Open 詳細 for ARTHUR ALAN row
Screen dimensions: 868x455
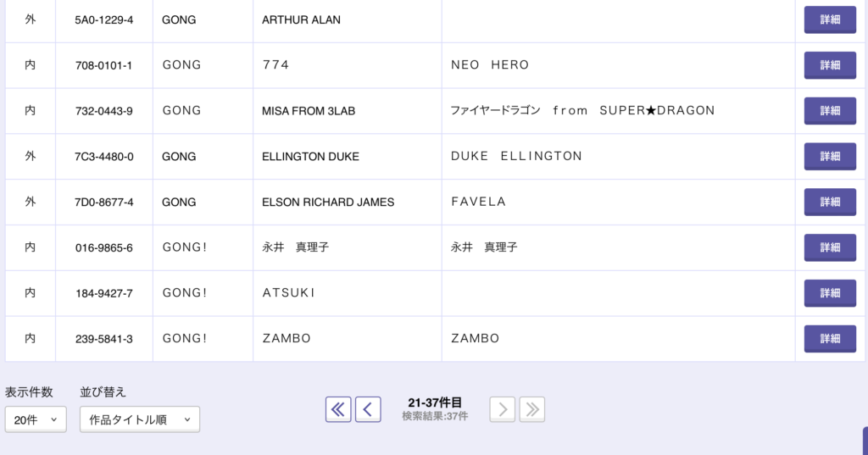[x=830, y=19]
